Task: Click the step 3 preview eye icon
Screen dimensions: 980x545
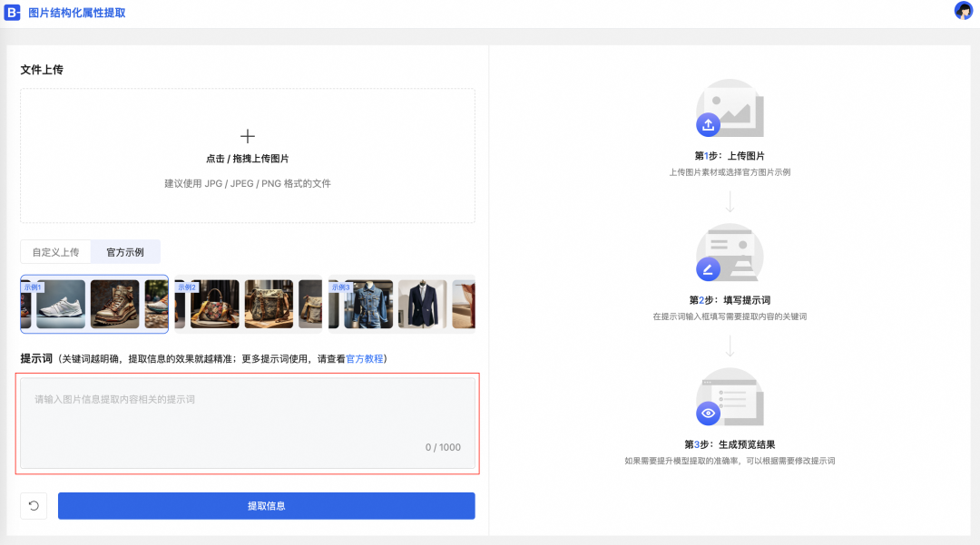Action: (x=708, y=414)
